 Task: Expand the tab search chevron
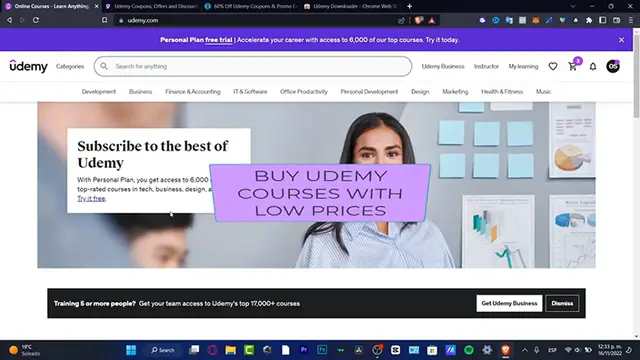[573, 6]
